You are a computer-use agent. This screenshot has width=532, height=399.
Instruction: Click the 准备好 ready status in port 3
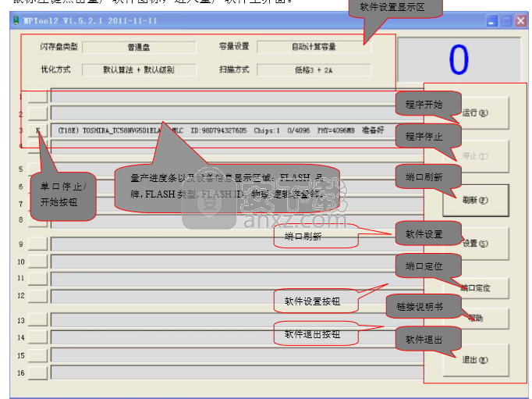coord(373,130)
